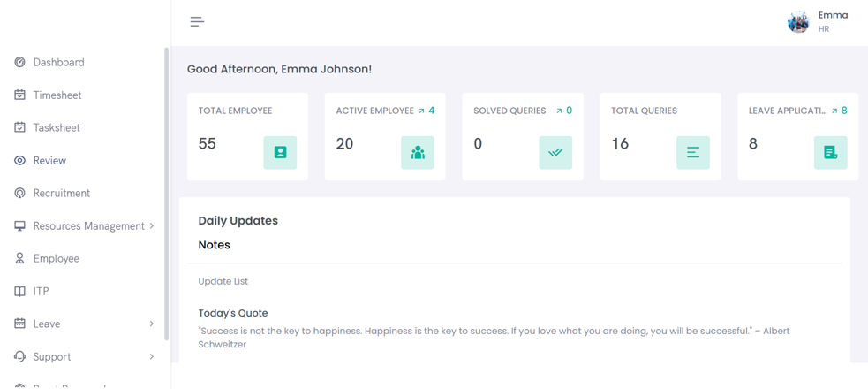Click the Total Employee badge icon

click(x=280, y=153)
